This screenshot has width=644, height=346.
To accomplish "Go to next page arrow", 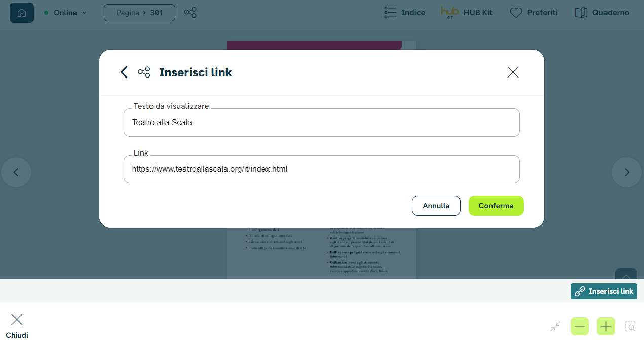I will click(627, 172).
